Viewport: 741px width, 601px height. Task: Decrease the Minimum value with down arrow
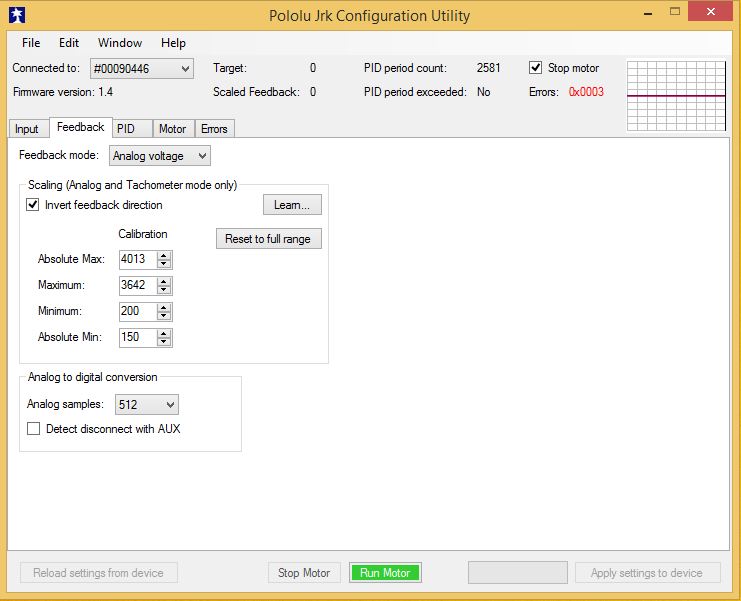click(164, 316)
